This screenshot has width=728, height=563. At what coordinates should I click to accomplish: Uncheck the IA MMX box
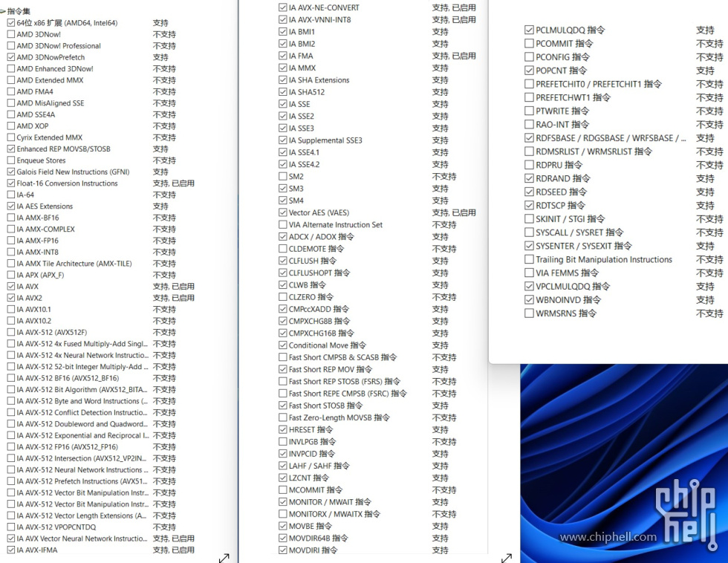point(283,68)
